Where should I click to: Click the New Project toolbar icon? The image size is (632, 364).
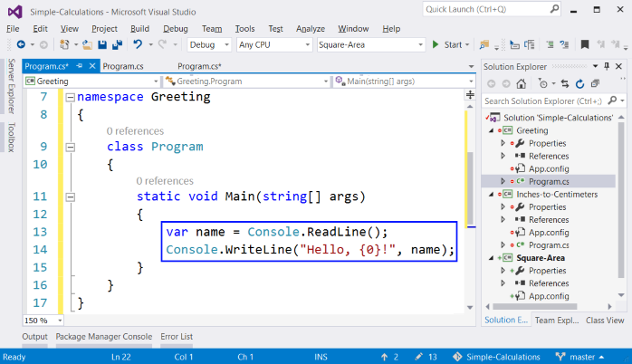(x=64, y=44)
